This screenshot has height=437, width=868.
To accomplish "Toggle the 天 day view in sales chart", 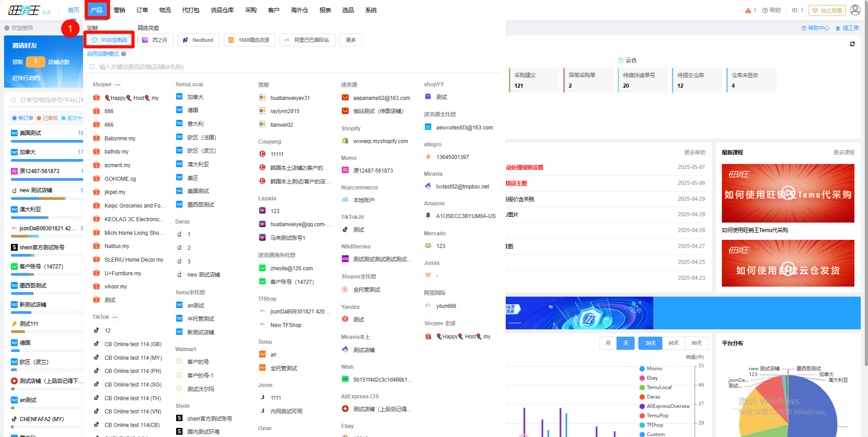I will pos(626,343).
